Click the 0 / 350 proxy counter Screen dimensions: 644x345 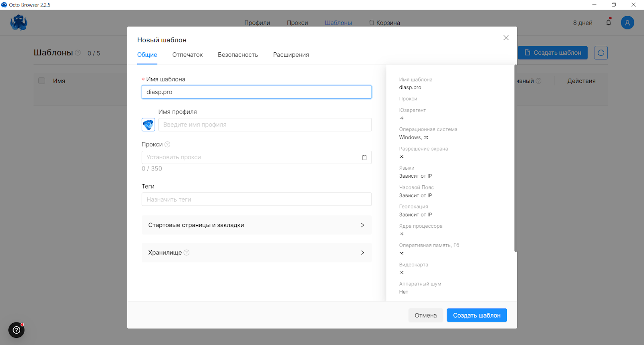(152, 169)
